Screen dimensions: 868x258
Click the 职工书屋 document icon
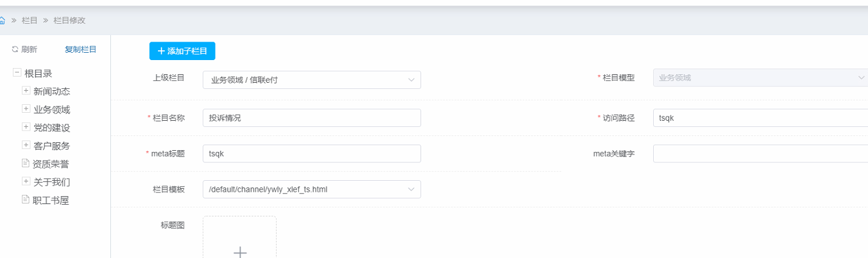[26, 199]
